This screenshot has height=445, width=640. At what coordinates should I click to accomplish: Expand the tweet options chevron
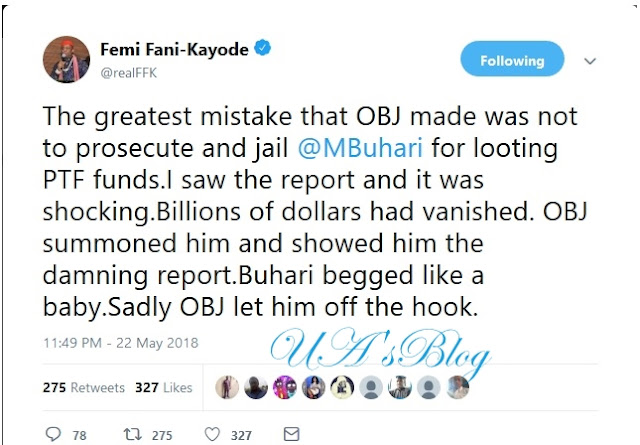(590, 61)
